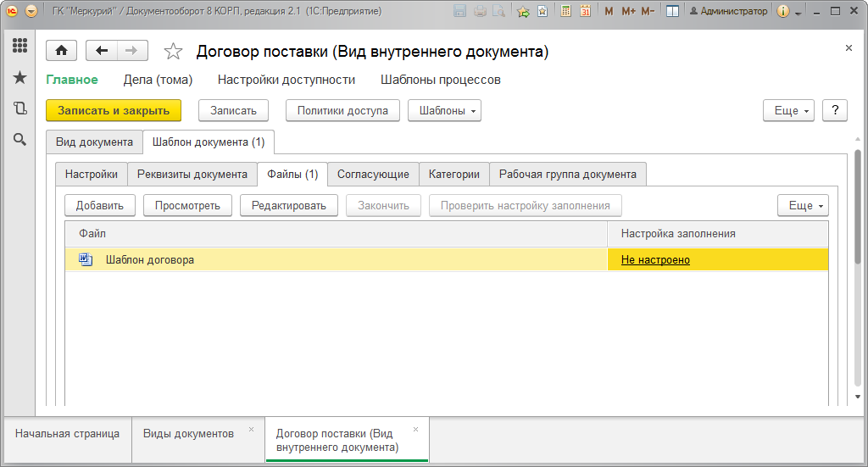868x467 pixels.
Task: Close the Договор поставки form with the × button
Action: click(849, 48)
